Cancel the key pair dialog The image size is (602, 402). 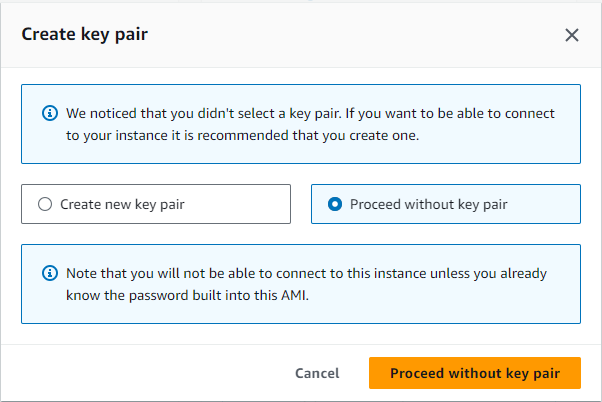[317, 373]
